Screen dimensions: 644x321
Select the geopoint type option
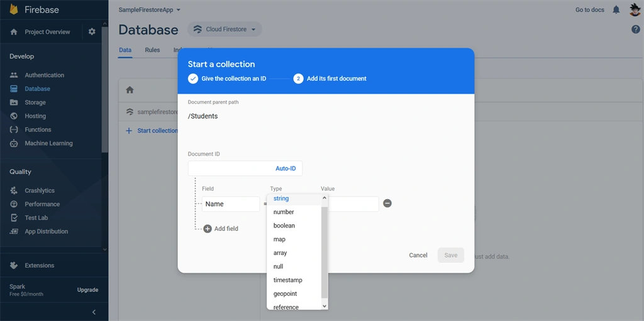(x=294, y=293)
